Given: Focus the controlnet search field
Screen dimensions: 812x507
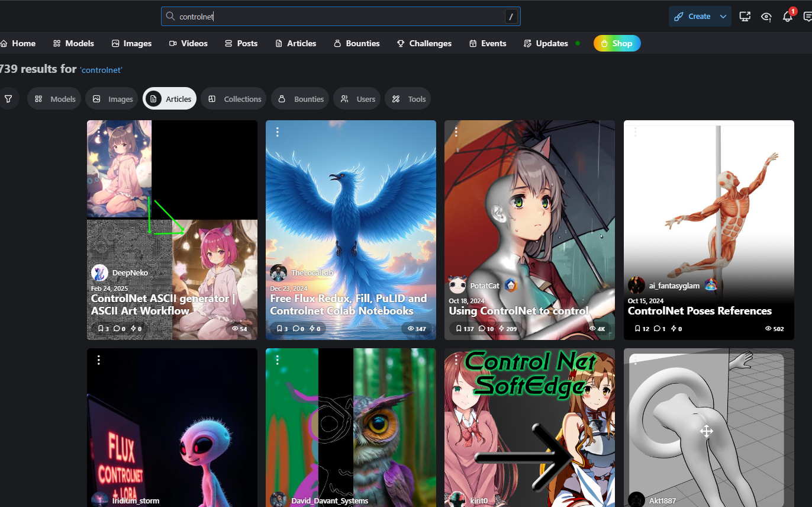Looking at the screenshot, I should (x=340, y=17).
